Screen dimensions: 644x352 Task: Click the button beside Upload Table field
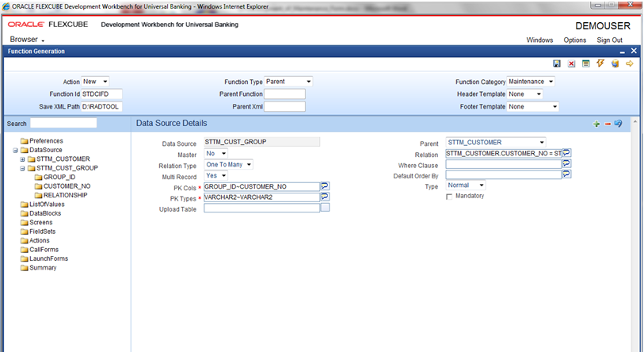click(x=325, y=208)
